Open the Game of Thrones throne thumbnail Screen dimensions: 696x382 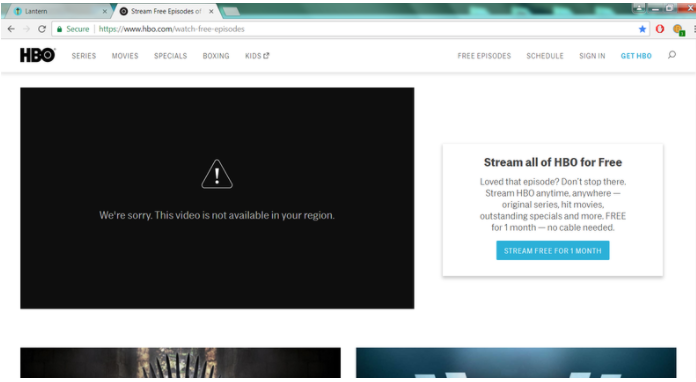click(180, 363)
